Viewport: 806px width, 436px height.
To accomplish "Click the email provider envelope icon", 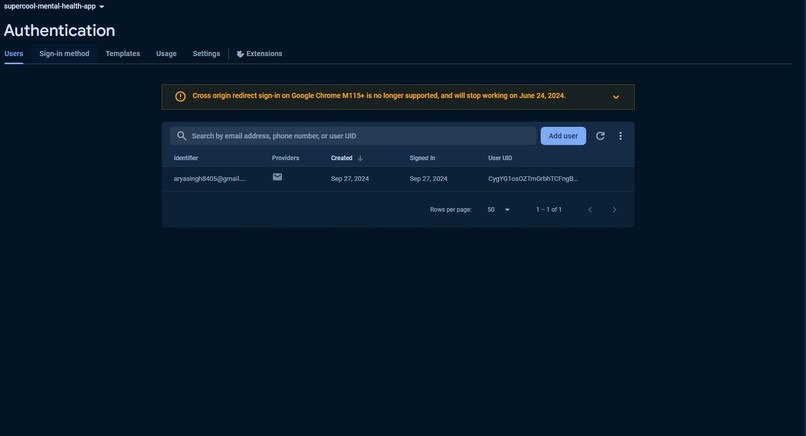I will pyautogui.click(x=277, y=177).
